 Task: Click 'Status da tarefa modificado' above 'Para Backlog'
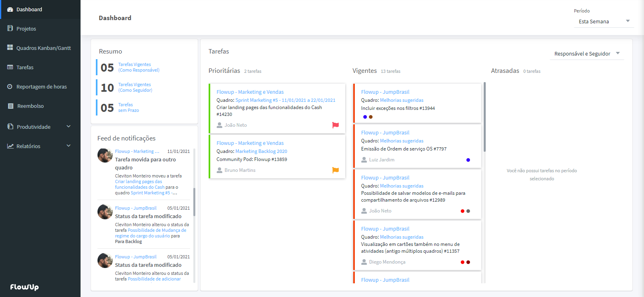coord(148,216)
